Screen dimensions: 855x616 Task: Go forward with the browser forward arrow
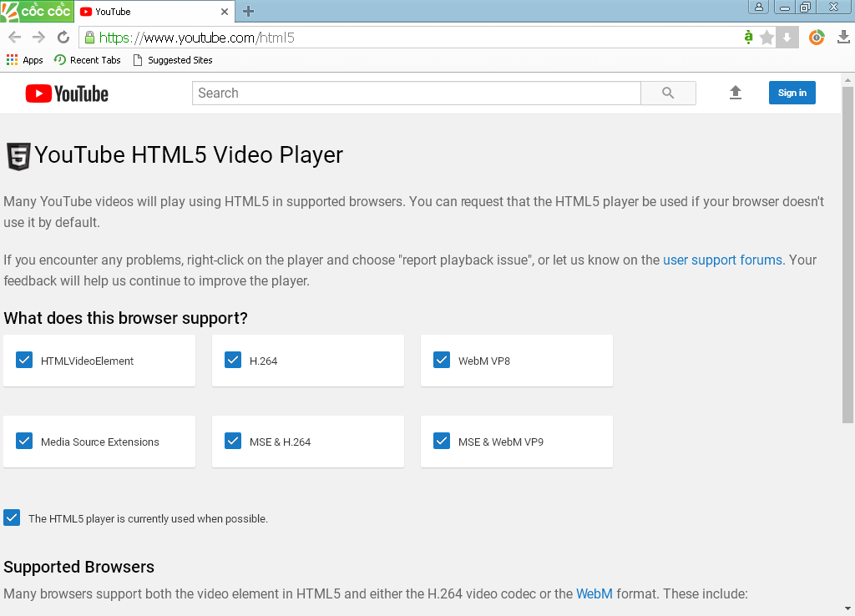click(x=38, y=38)
